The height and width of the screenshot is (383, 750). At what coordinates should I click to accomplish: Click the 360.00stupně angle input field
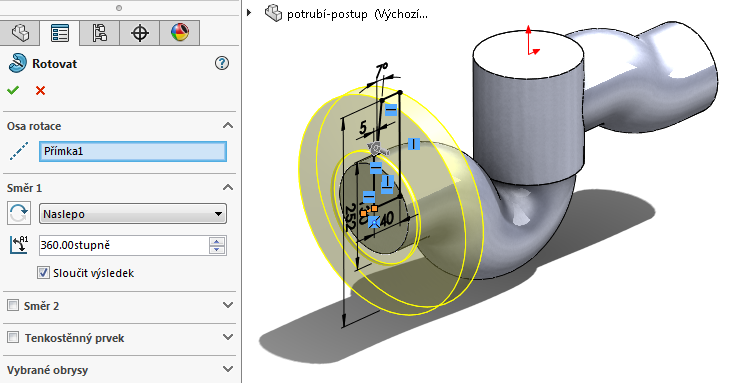click(x=124, y=245)
